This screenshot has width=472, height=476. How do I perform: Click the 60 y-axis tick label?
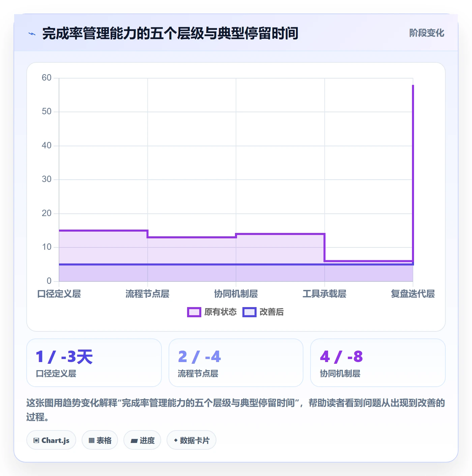click(x=47, y=78)
